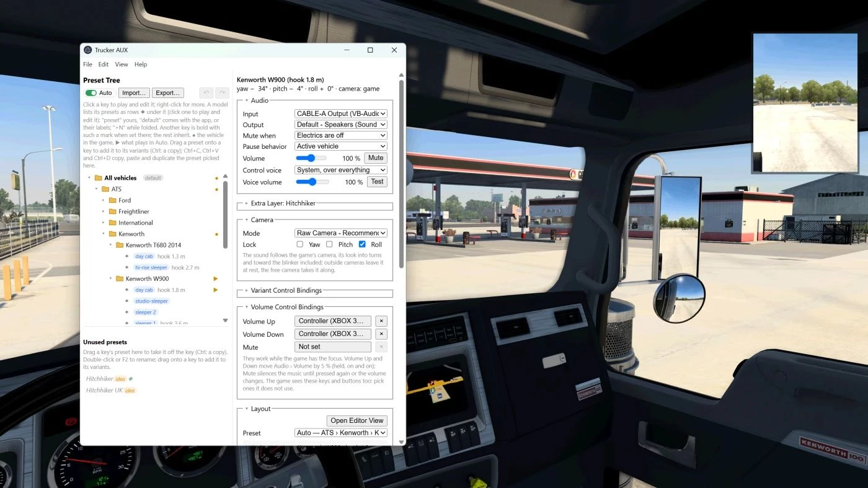This screenshot has width=868, height=488.
Task: Open the Help menu
Action: pos(141,64)
